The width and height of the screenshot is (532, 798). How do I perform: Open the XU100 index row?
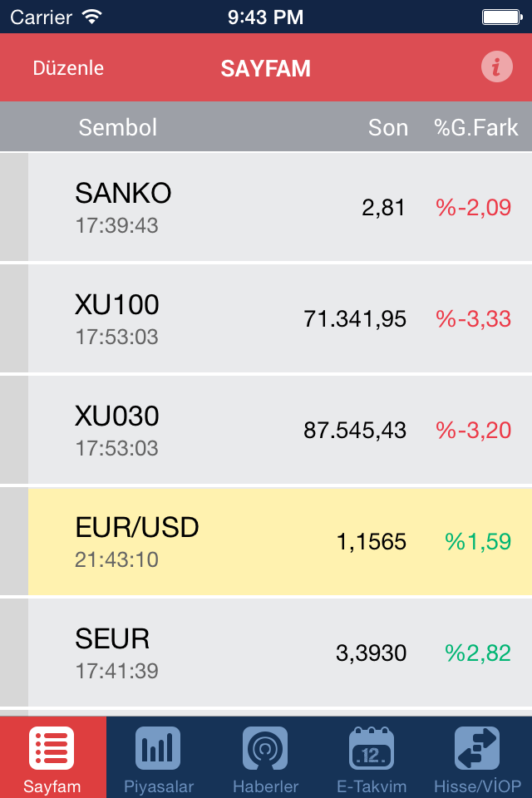coord(266,318)
